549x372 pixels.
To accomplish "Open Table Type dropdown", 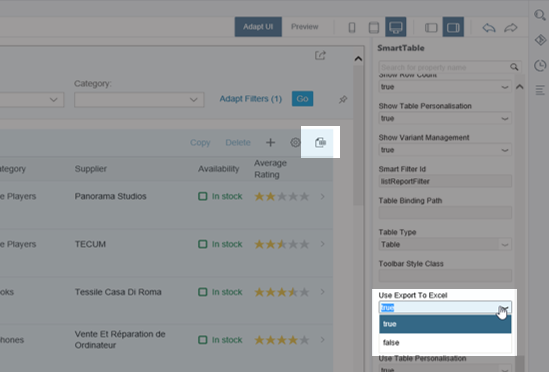I will point(445,244).
